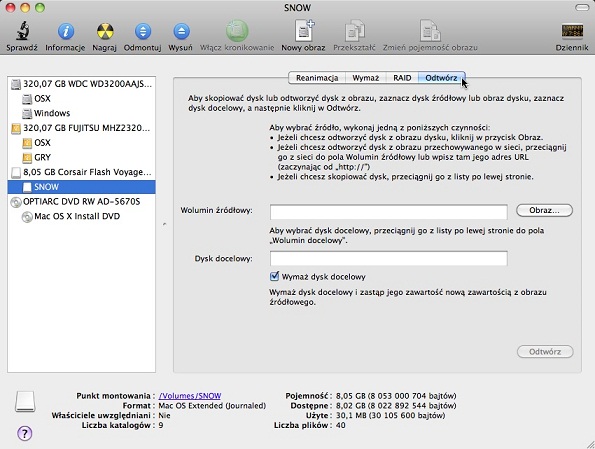Select the Windows volume
This screenshot has height=449, width=595.
pos(81,113)
